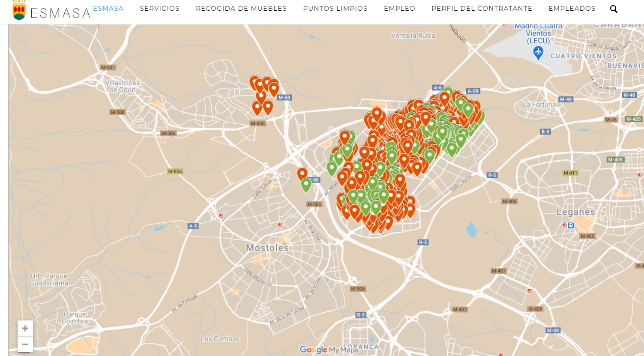Open the ESMASA menu item
644x356 pixels.
[x=108, y=9]
